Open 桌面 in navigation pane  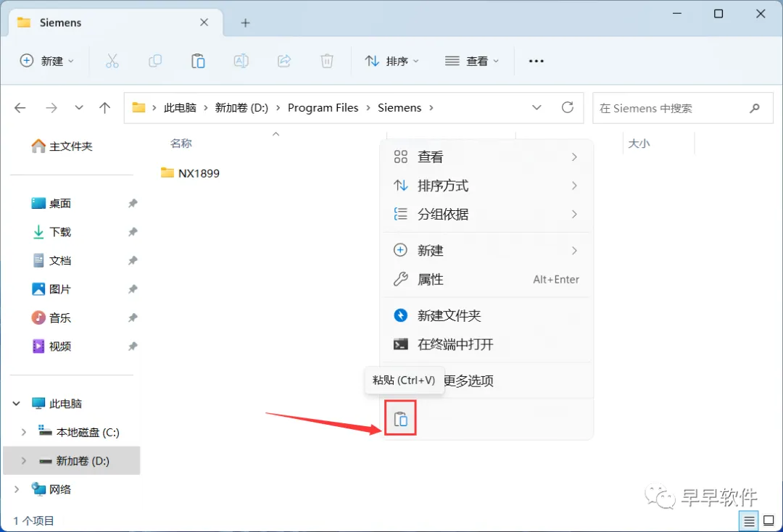pos(51,203)
